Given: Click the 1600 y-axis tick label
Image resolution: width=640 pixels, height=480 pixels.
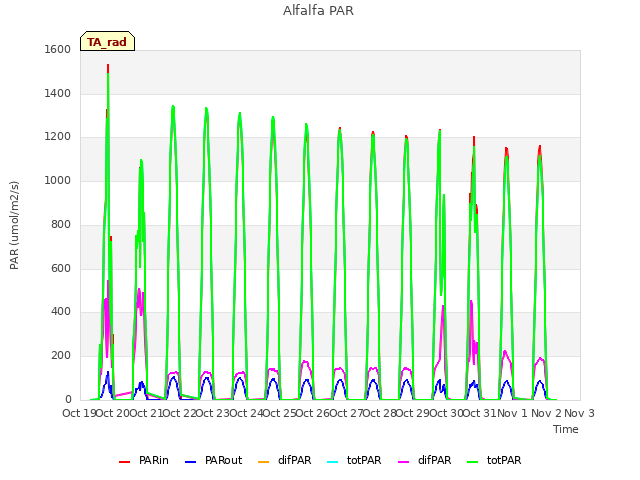Looking at the screenshot, I should pyautogui.click(x=58, y=49).
